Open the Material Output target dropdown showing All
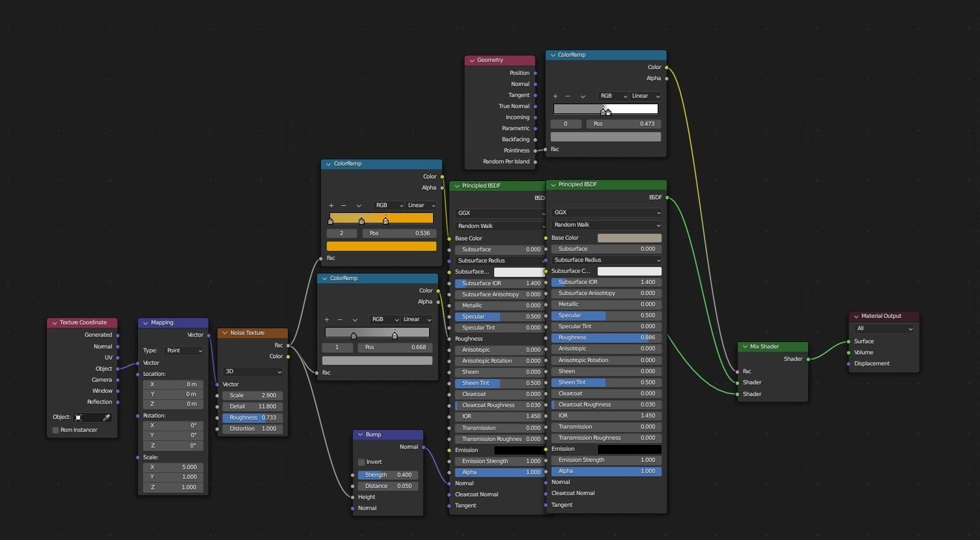 (x=884, y=329)
